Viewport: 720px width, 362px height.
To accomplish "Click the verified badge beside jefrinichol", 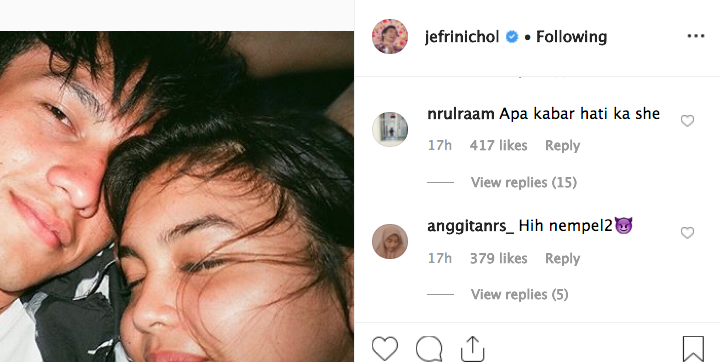I will click(512, 36).
